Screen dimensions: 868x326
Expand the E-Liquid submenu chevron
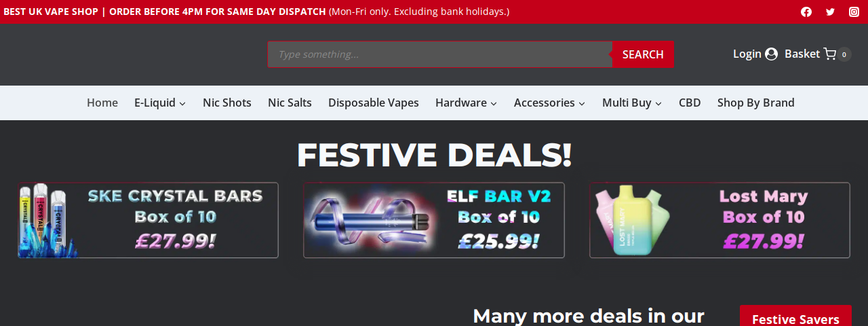coord(182,103)
